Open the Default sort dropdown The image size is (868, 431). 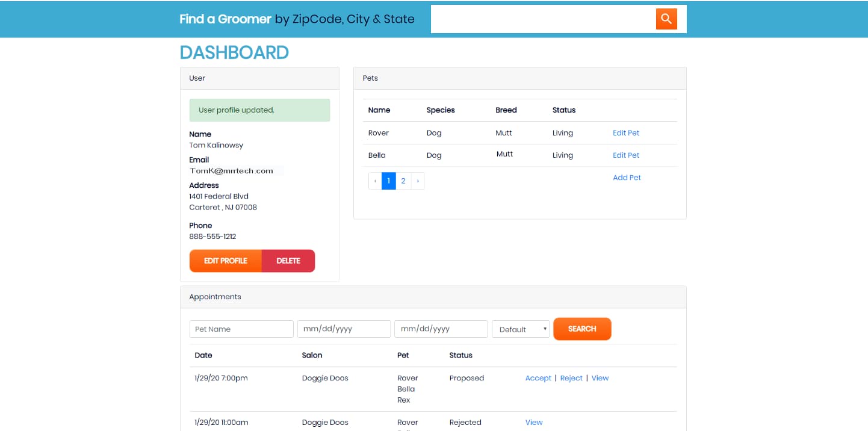point(520,329)
